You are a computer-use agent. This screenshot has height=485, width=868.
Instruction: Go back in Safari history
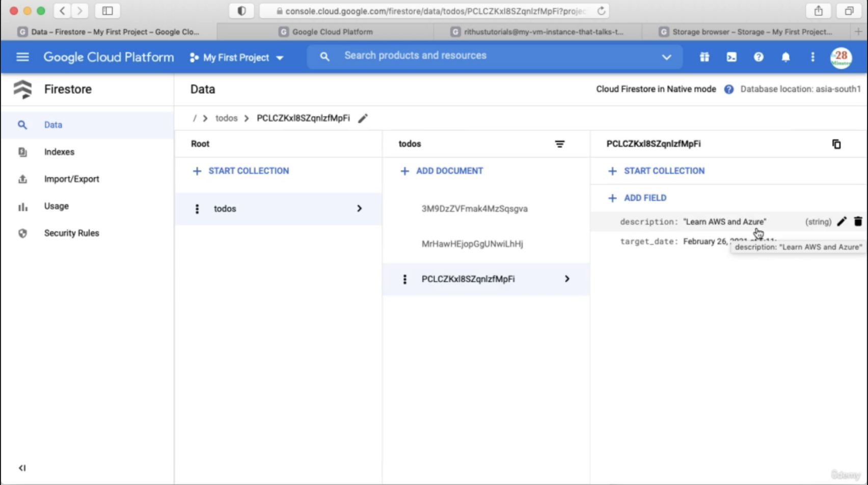click(x=63, y=11)
